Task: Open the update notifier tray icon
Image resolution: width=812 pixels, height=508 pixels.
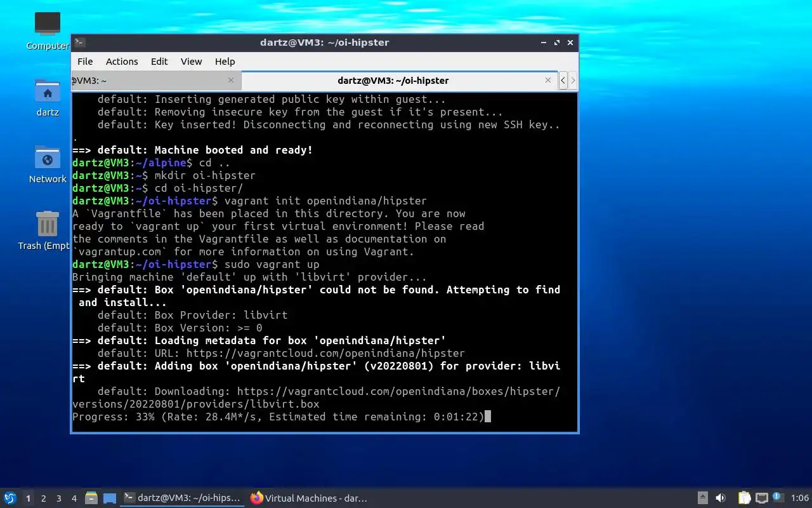Action: (x=778, y=498)
